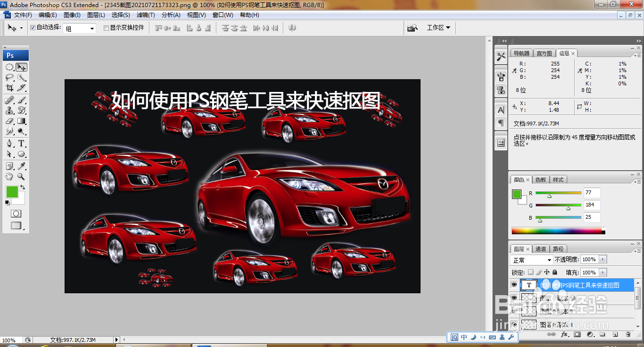
Task: Toggle lock transparent pixels
Action: click(530, 272)
